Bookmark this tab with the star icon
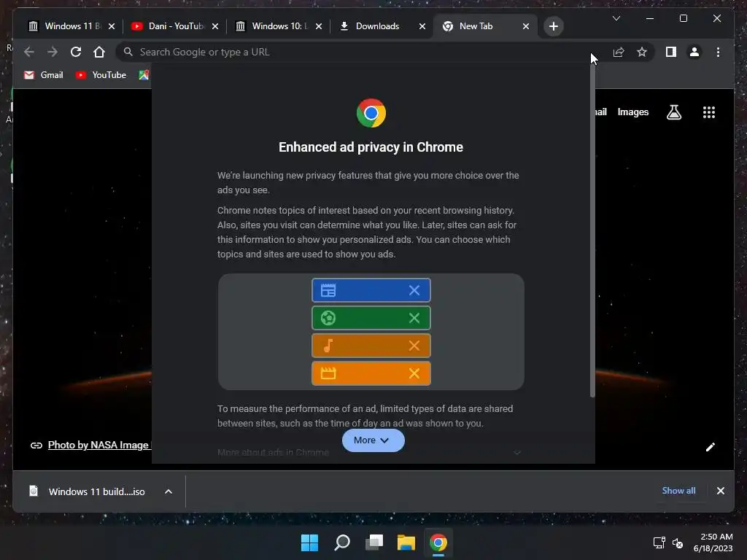Viewport: 747px width, 560px height. point(642,52)
